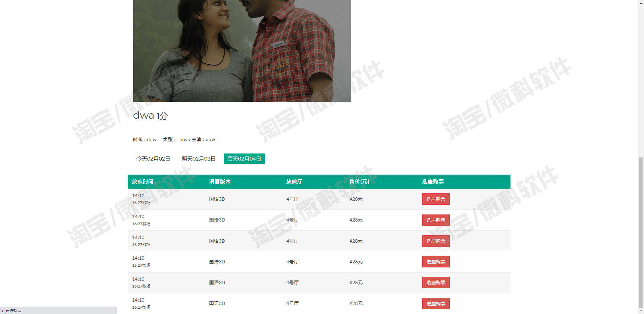Click 选座购票 button in the last visible row
The height and width of the screenshot is (314, 644).
(x=436, y=304)
